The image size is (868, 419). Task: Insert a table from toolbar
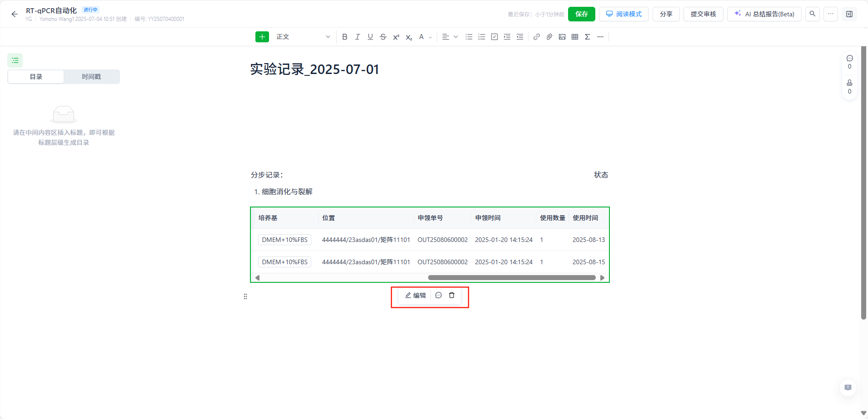(575, 37)
